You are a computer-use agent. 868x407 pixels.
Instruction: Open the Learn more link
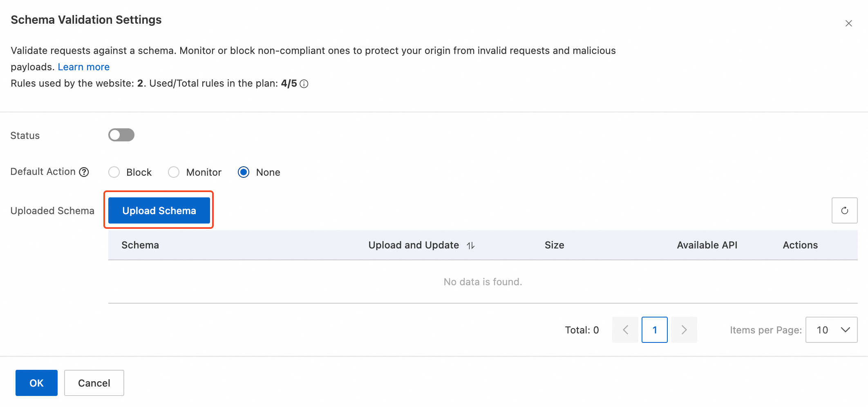point(83,67)
